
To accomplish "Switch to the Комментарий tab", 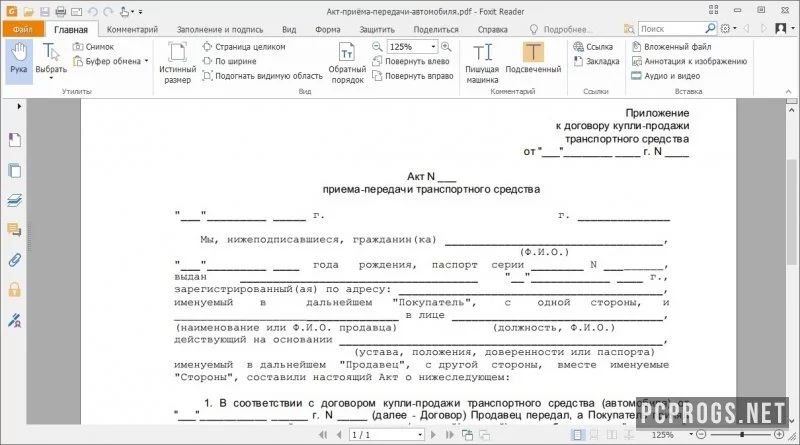I will [x=132, y=30].
